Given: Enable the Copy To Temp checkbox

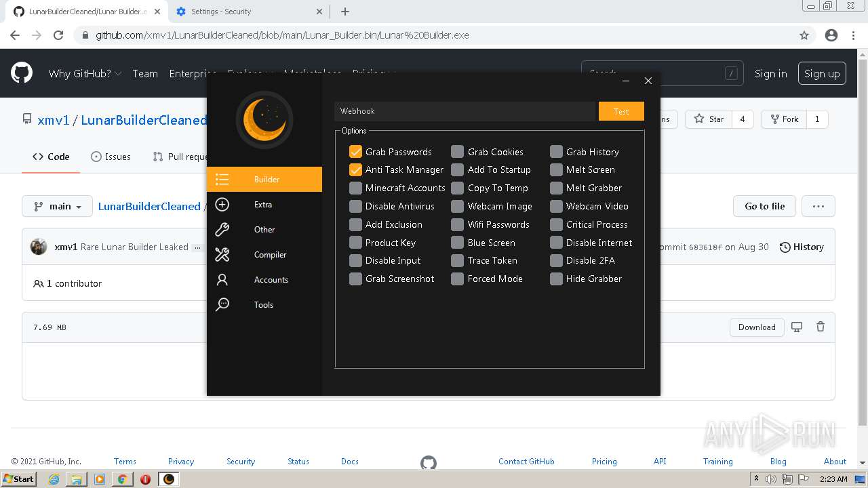Looking at the screenshot, I should pos(458,188).
